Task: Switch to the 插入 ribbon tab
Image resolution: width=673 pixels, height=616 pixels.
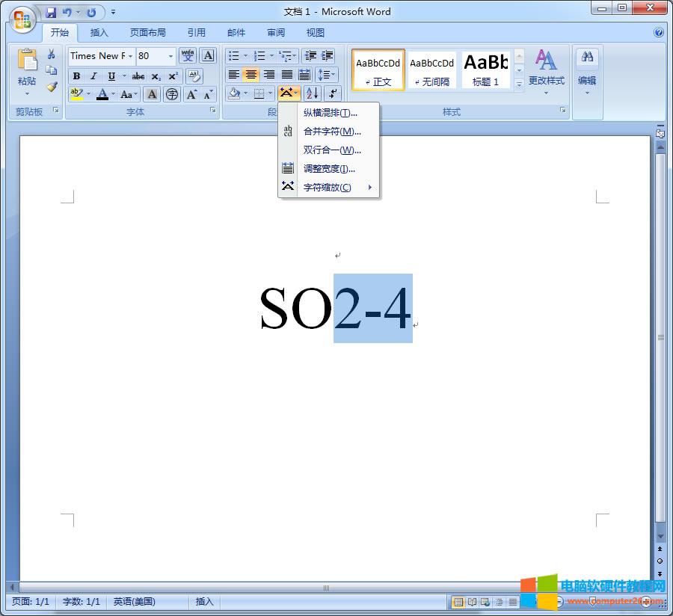Action: [99, 32]
